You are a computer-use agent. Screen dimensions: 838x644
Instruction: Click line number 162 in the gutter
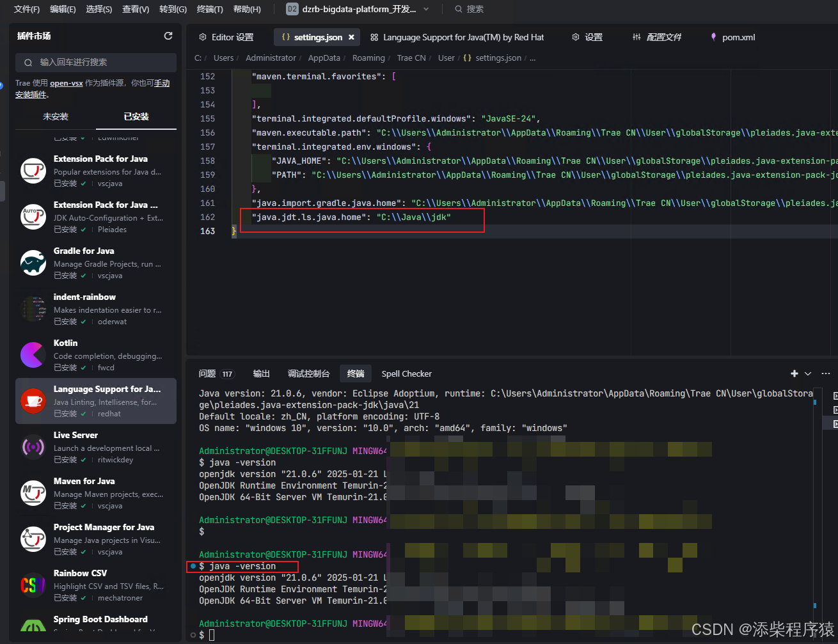tap(207, 217)
